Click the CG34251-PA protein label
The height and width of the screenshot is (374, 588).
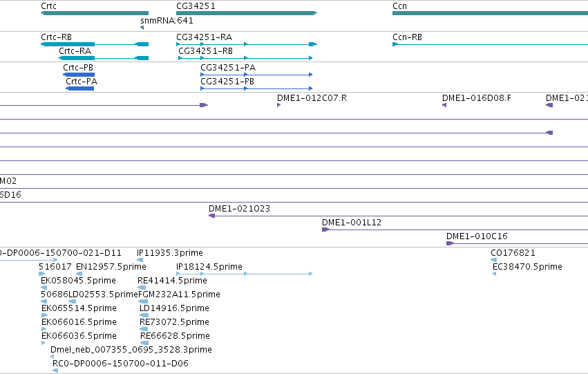228,68
